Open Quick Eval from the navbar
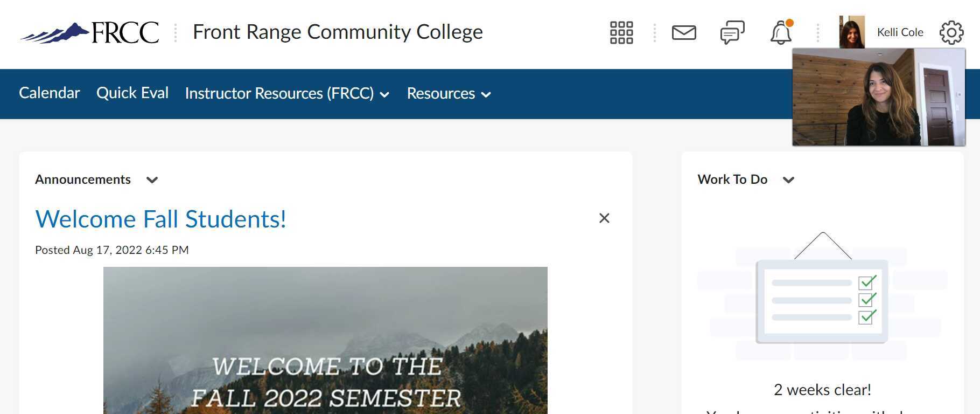Viewport: 980px width, 414px height. tap(132, 93)
